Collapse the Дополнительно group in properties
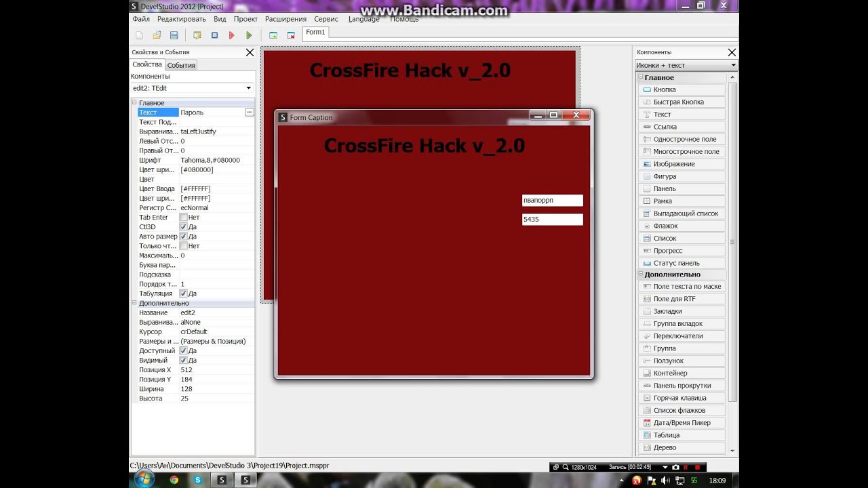This screenshot has width=868, height=488. coord(134,303)
